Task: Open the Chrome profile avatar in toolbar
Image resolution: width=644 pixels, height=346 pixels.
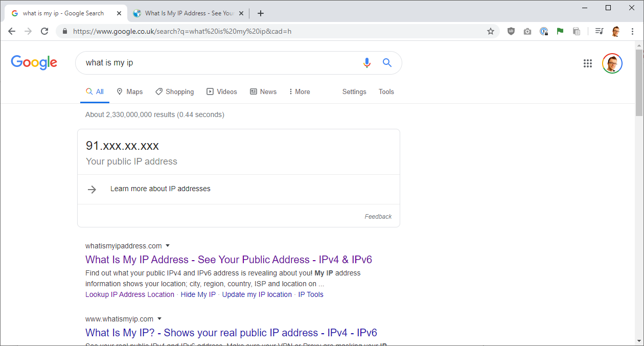Action: pos(616,31)
